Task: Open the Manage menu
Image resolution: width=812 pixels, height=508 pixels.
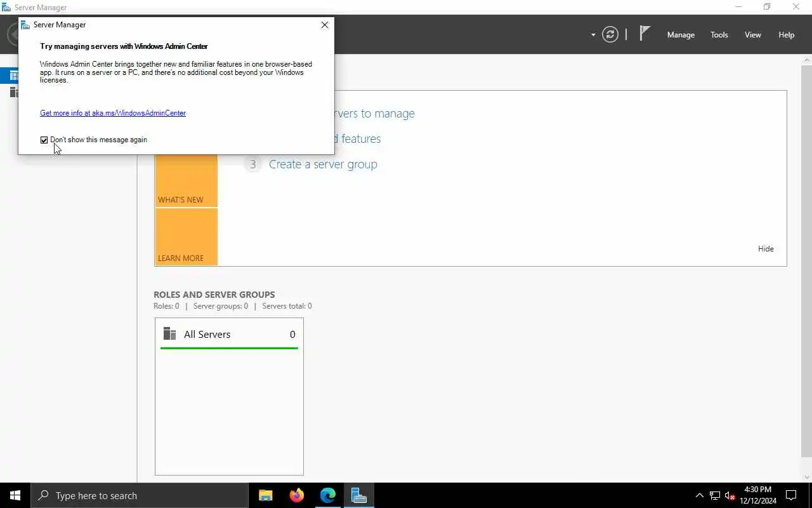Action: pyautogui.click(x=681, y=35)
